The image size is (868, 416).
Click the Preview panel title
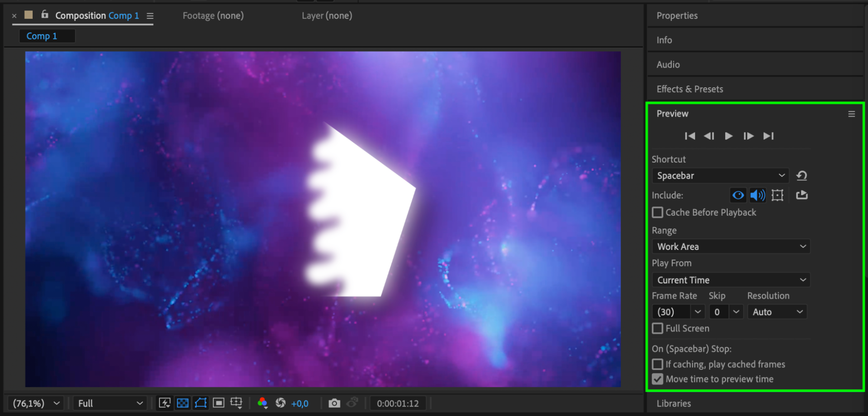[672, 114]
